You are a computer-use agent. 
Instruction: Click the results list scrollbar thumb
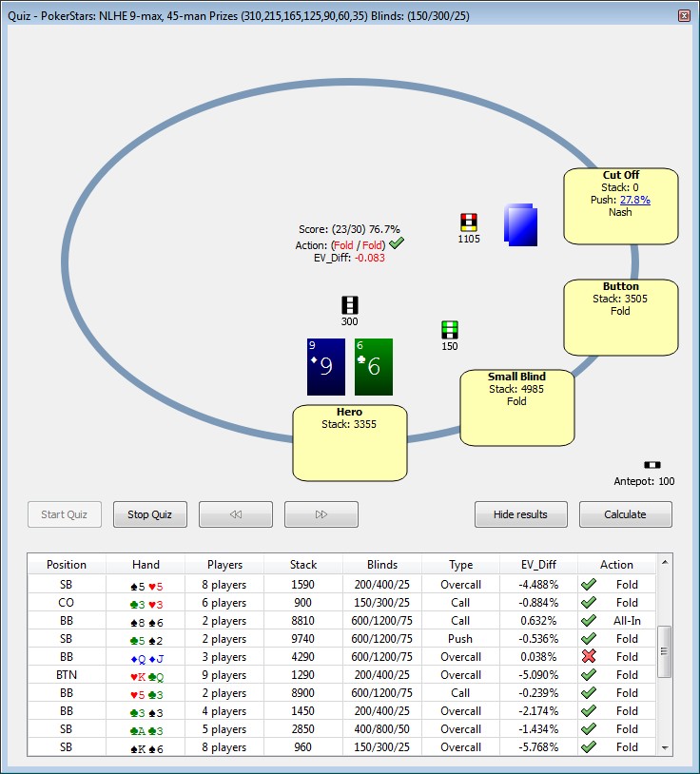coord(665,651)
